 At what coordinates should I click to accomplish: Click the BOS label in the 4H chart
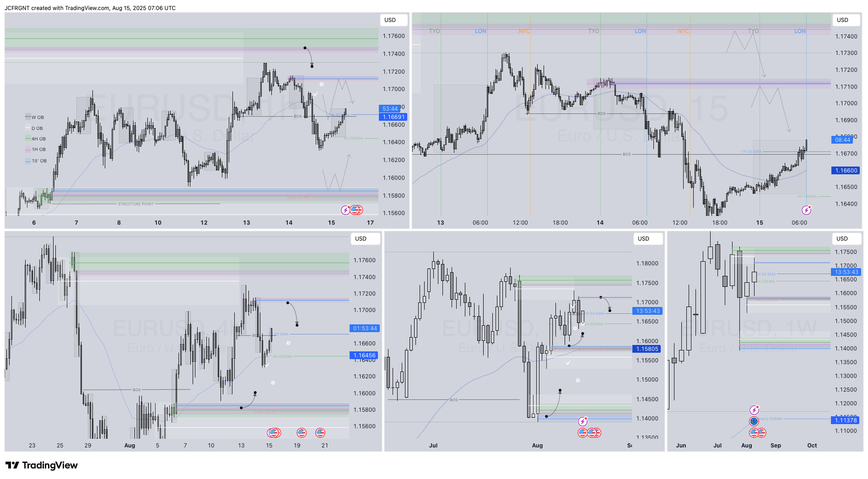137,390
